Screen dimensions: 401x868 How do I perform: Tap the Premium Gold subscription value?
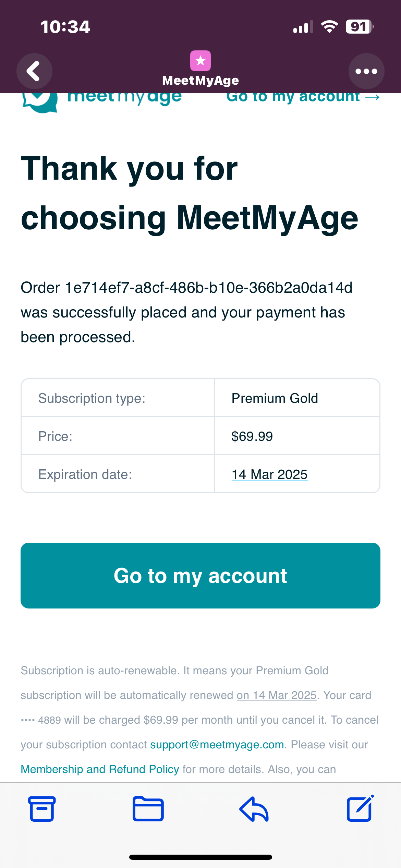pos(275,398)
